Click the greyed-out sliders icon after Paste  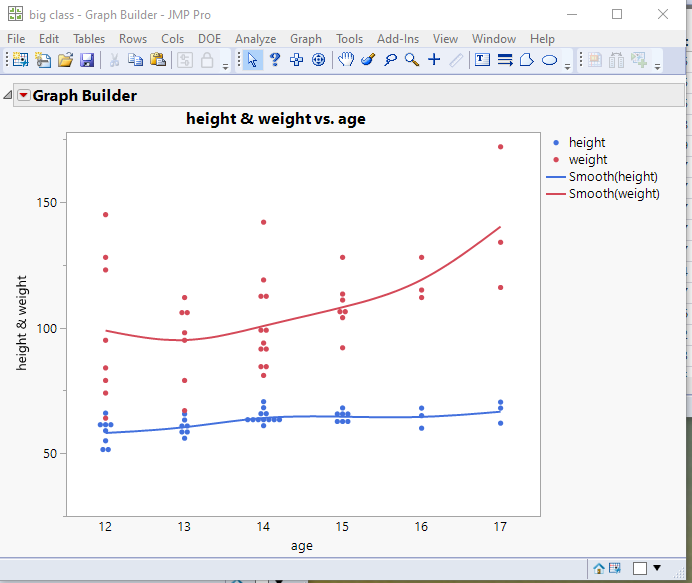click(x=185, y=60)
